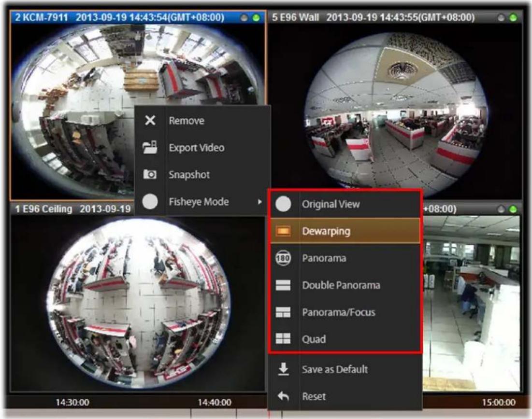
Task: Click the dewarped office video view
Action: pyautogui.click(x=472, y=303)
